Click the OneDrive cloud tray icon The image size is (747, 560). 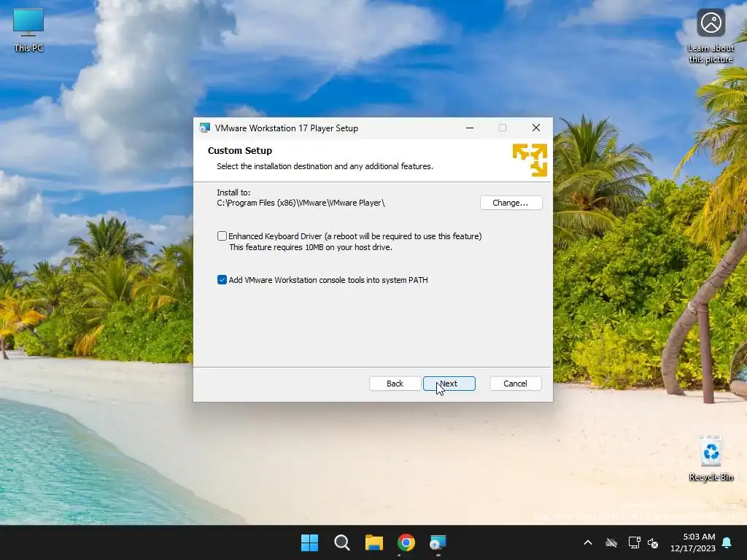pyautogui.click(x=611, y=542)
